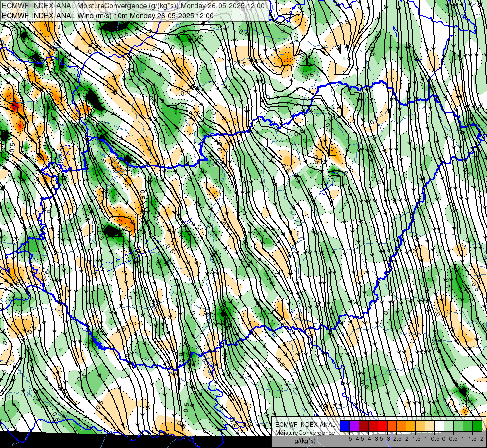Viewport: 487px width, 448px height.
Task: Click the -3.5 tick label in the legend
Action: [378, 439]
